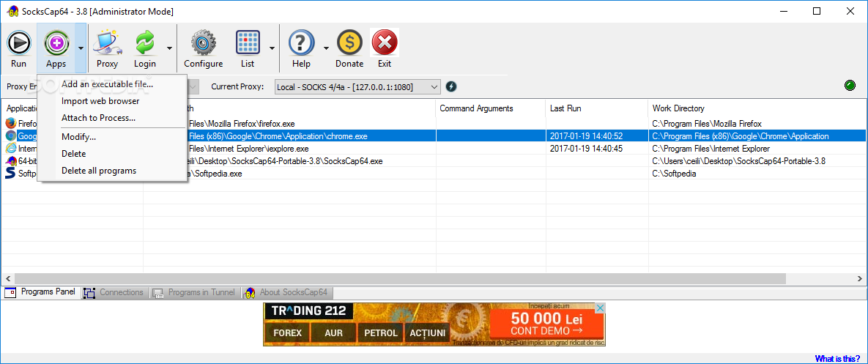
Task: Sort by the Last Run column header
Action: pyautogui.click(x=597, y=108)
